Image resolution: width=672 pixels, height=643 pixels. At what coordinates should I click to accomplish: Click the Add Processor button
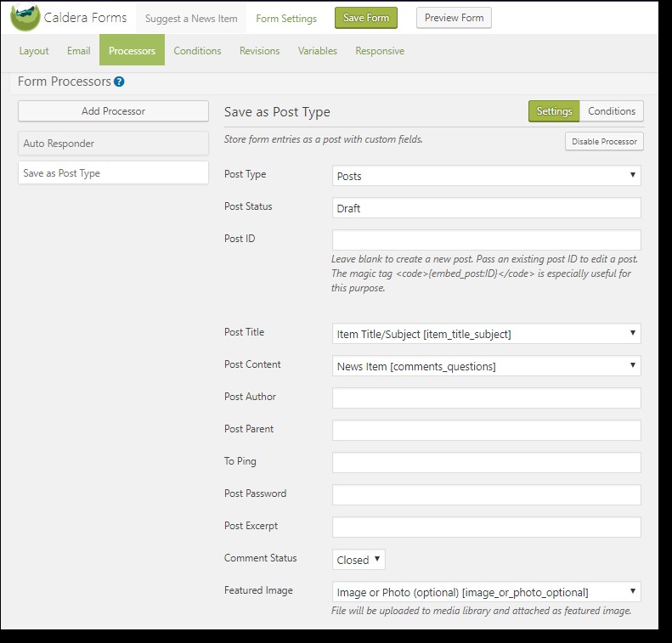[113, 111]
